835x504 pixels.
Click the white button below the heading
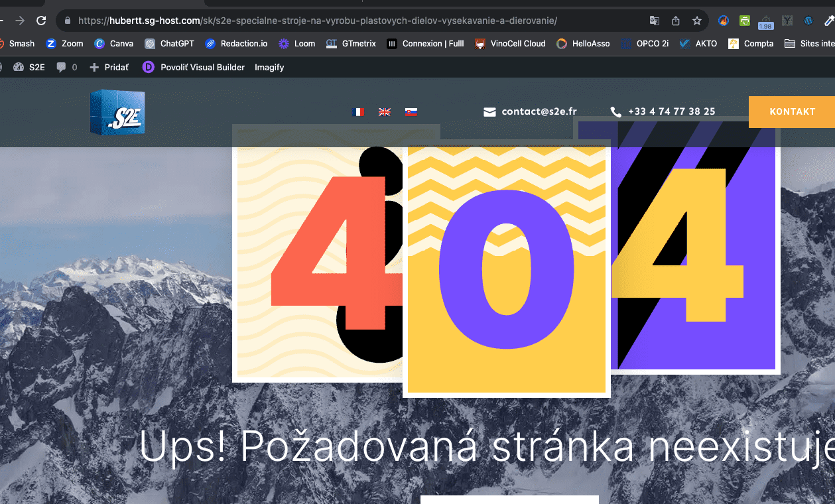pyautogui.click(x=509, y=499)
